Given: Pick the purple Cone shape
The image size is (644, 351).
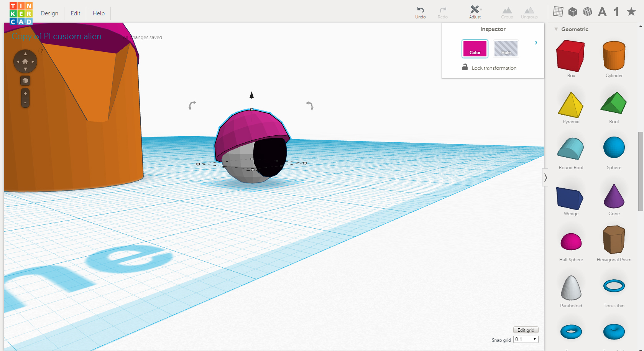Looking at the screenshot, I should pyautogui.click(x=614, y=196).
